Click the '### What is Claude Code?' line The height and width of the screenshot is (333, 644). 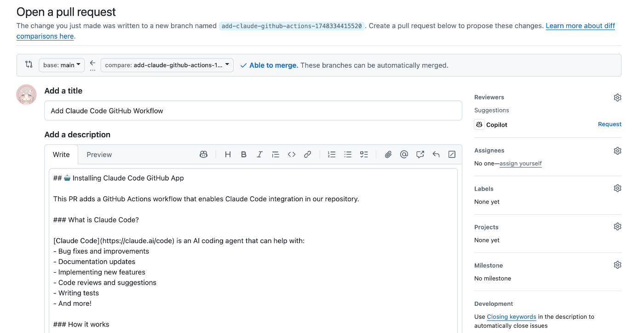click(96, 220)
